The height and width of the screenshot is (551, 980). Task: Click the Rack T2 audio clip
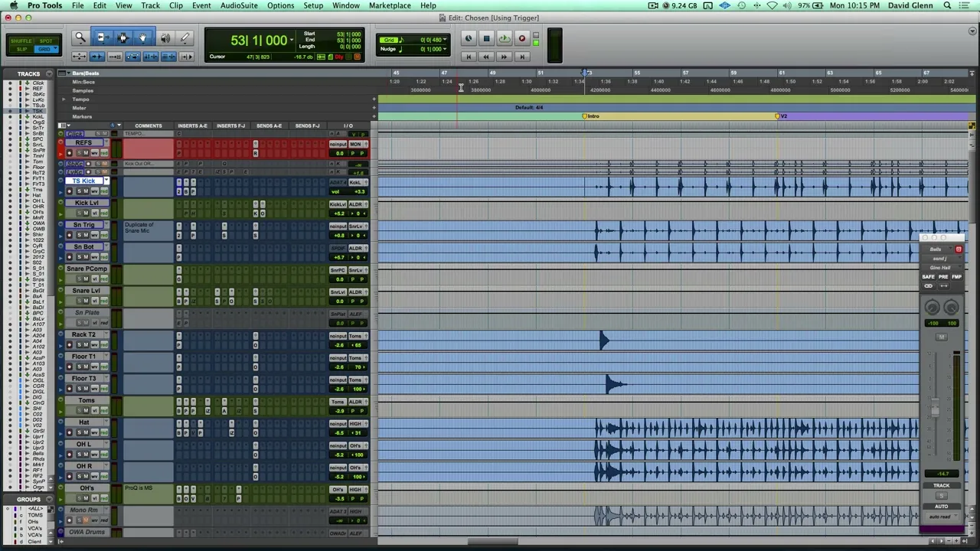pyautogui.click(x=648, y=341)
